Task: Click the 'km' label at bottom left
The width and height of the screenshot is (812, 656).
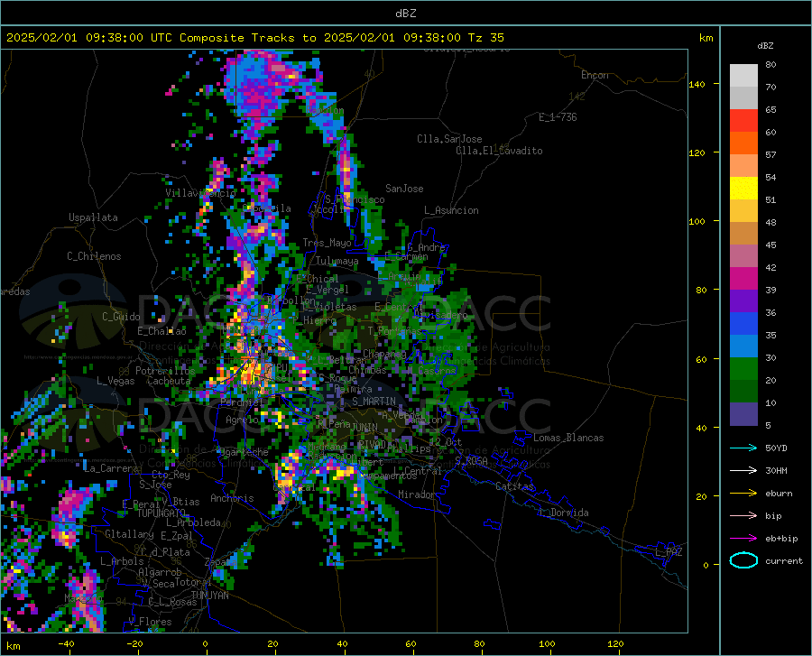Action: click(14, 646)
